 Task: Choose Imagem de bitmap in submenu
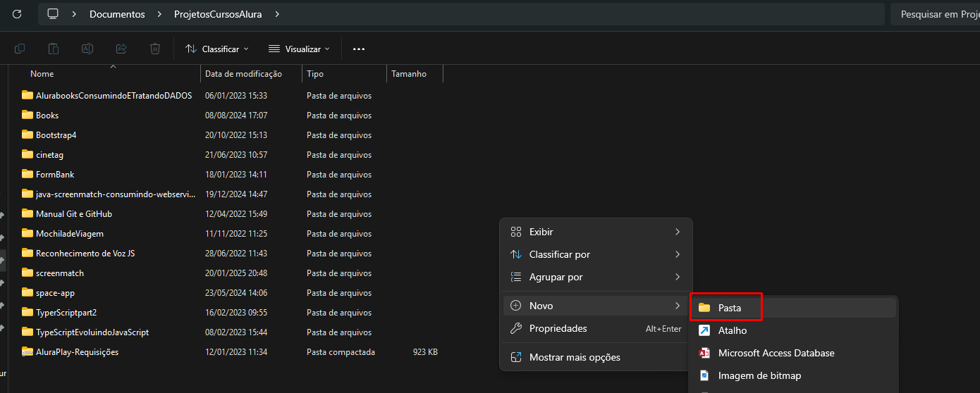pos(793,375)
